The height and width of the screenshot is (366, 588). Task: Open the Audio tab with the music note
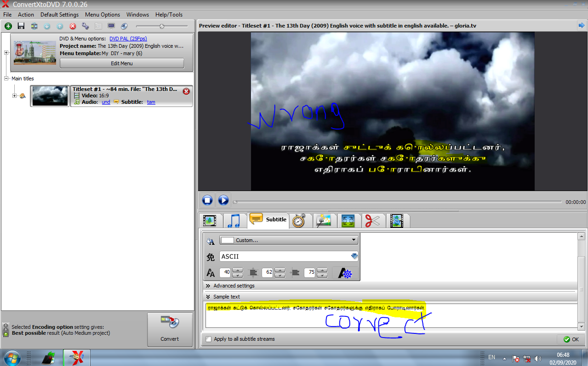point(234,220)
